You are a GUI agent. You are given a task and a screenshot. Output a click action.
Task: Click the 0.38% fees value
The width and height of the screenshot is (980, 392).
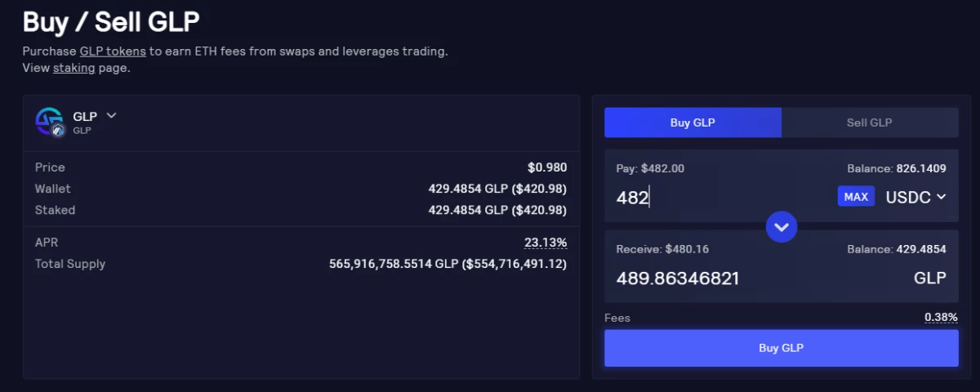pyautogui.click(x=941, y=317)
